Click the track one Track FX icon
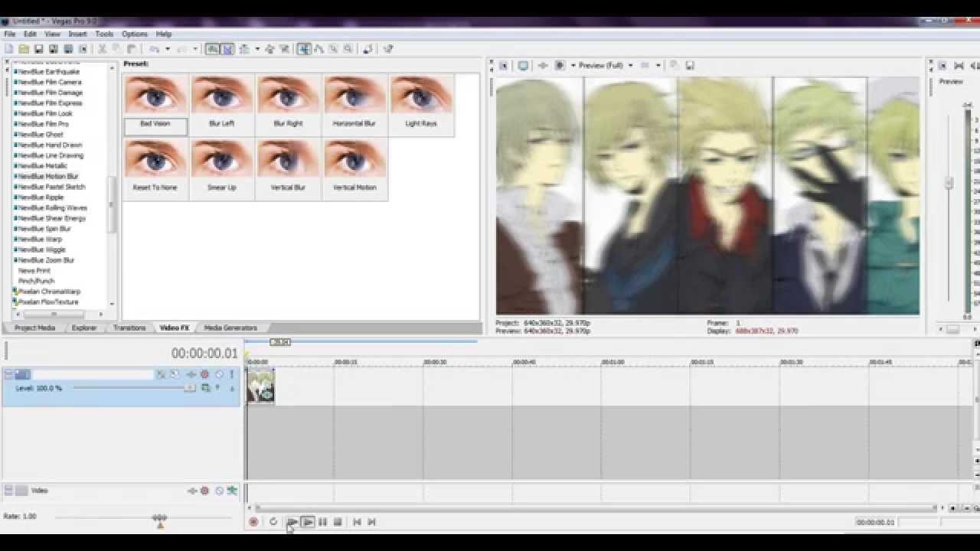The height and width of the screenshot is (551, 980). point(191,374)
